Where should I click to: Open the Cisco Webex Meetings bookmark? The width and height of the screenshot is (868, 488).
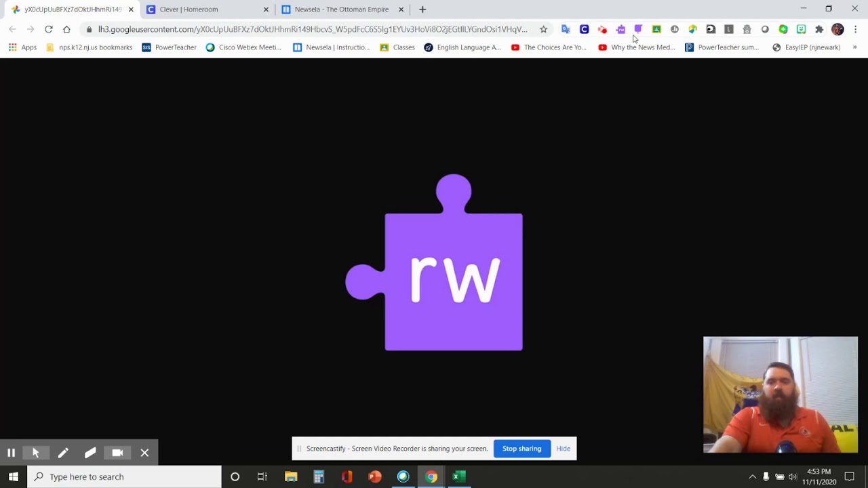243,47
